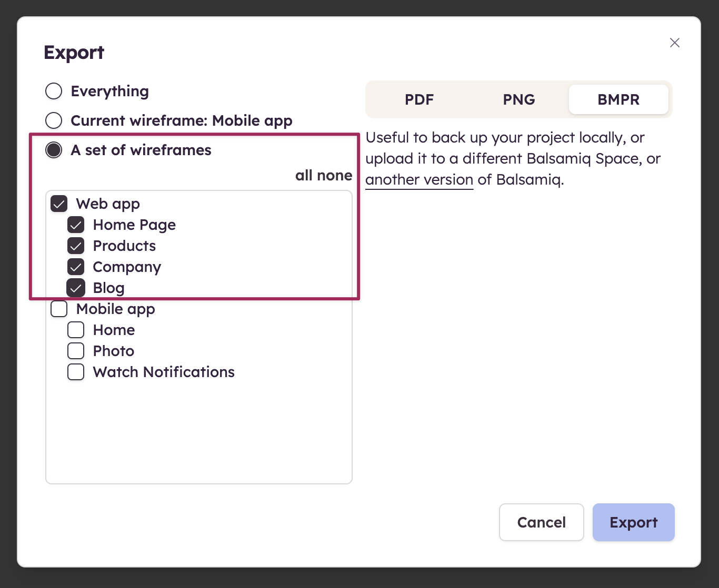The height and width of the screenshot is (588, 719).
Task: Switch to the PNG format tab
Action: click(x=518, y=99)
